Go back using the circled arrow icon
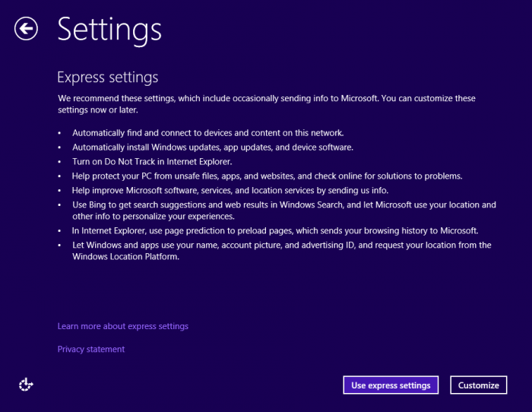 [x=26, y=29]
